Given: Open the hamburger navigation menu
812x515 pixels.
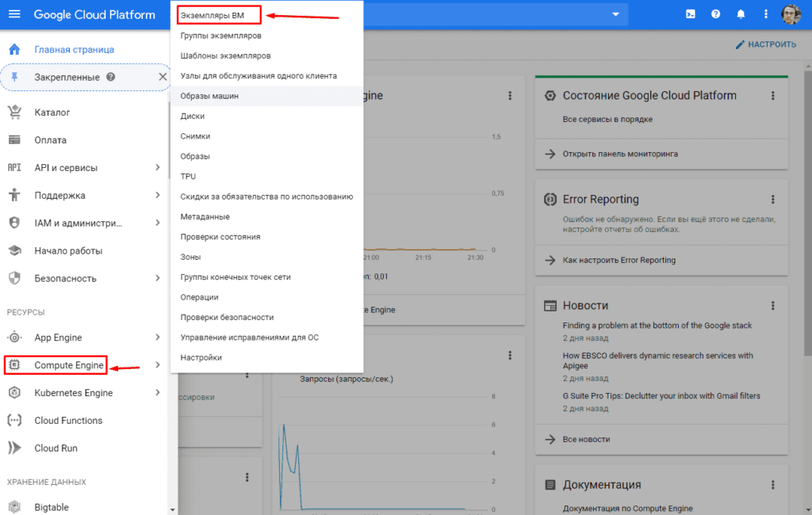Looking at the screenshot, I should pos(15,15).
